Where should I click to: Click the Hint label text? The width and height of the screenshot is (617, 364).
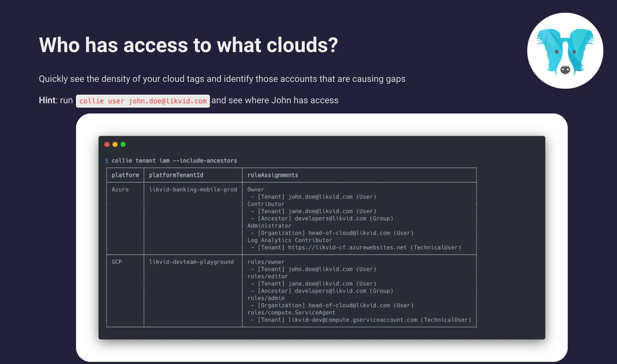[47, 100]
